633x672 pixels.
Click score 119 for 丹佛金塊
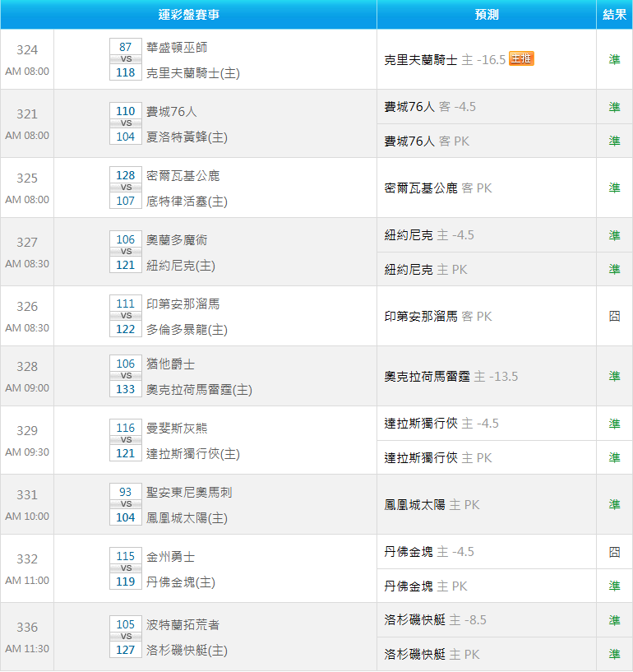[126, 582]
